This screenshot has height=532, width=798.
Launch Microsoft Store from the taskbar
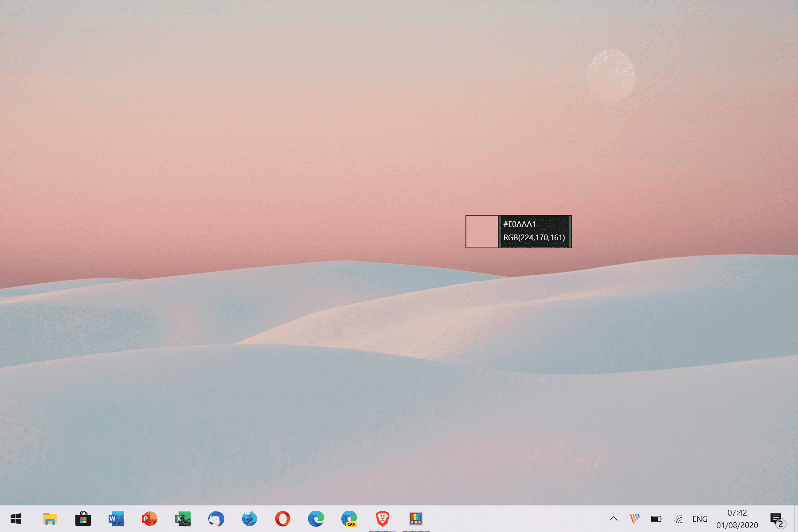pyautogui.click(x=83, y=519)
